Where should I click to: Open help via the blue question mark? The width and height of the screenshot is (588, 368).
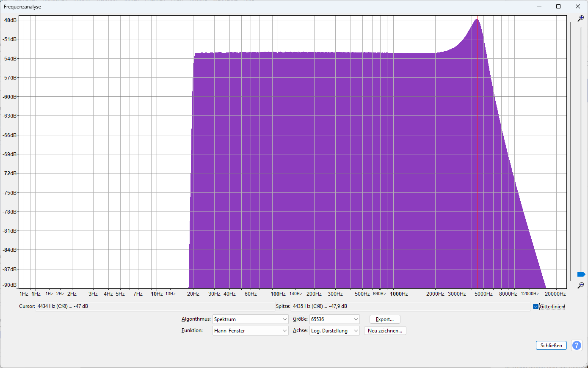pyautogui.click(x=577, y=346)
